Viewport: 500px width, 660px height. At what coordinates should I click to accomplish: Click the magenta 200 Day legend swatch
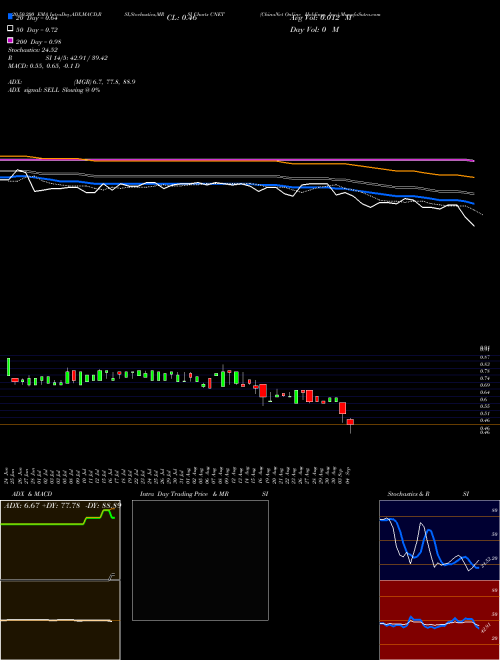10,40
